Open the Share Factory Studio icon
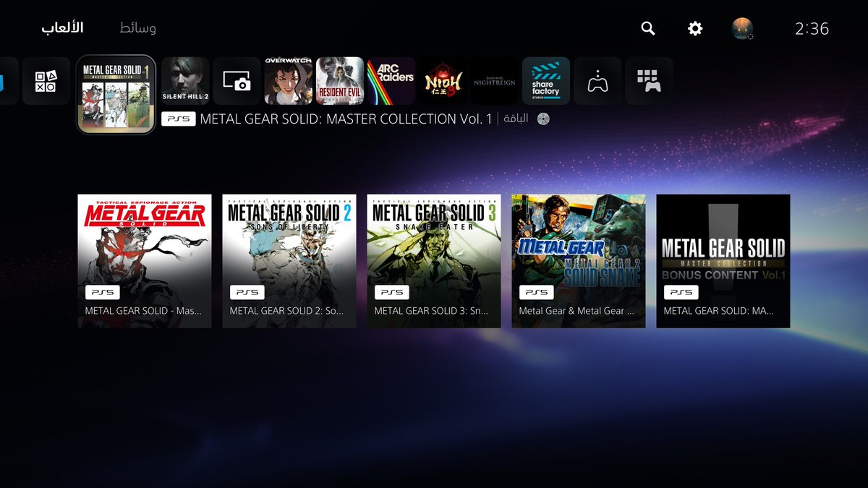The width and height of the screenshot is (868, 488). tap(546, 81)
